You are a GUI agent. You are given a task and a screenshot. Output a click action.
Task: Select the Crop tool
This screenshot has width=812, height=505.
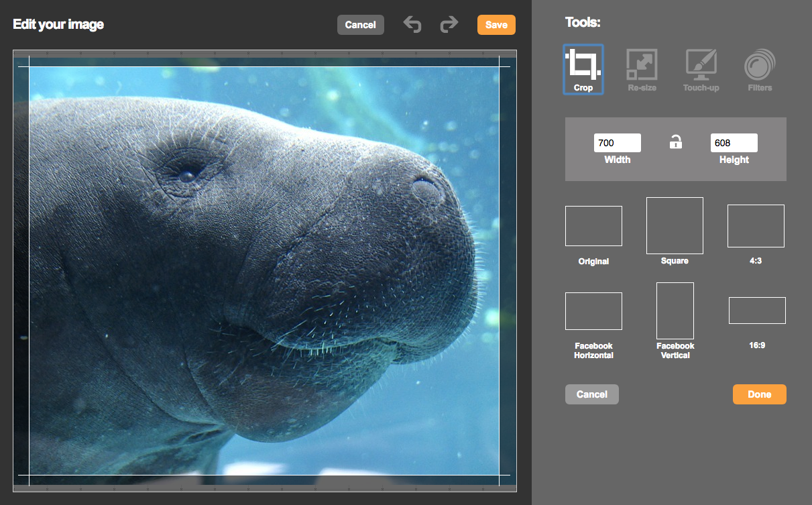[x=583, y=69]
